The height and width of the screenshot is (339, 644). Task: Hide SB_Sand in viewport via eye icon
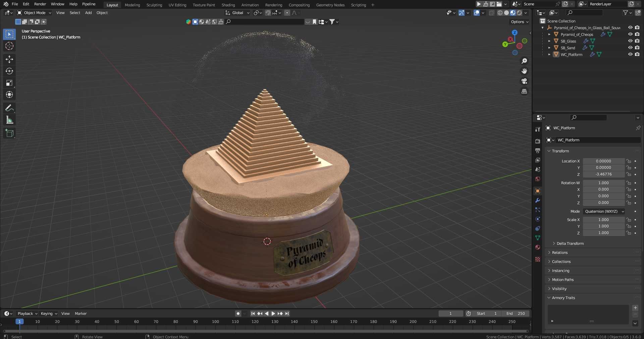(x=630, y=48)
